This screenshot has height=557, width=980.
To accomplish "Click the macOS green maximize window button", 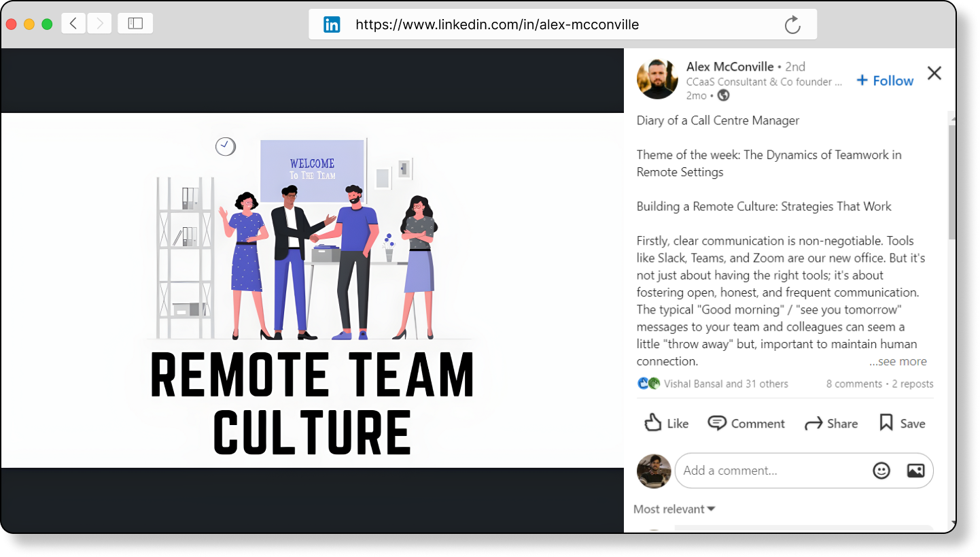I will click(x=47, y=24).
